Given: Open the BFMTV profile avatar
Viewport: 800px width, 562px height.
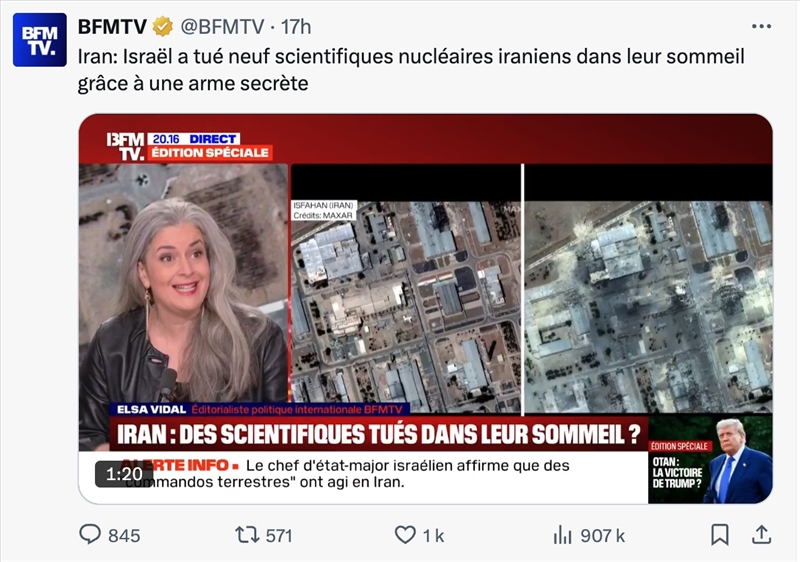Looking at the screenshot, I should pyautogui.click(x=39, y=40).
